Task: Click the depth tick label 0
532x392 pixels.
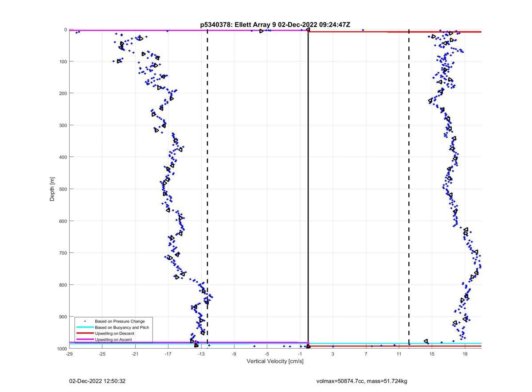Action: point(66,30)
